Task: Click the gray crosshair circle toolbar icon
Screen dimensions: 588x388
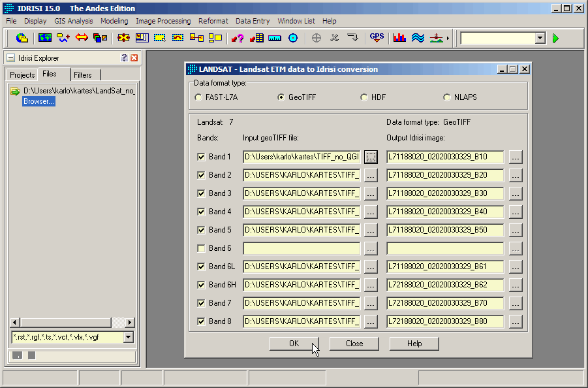Action: (x=317, y=38)
